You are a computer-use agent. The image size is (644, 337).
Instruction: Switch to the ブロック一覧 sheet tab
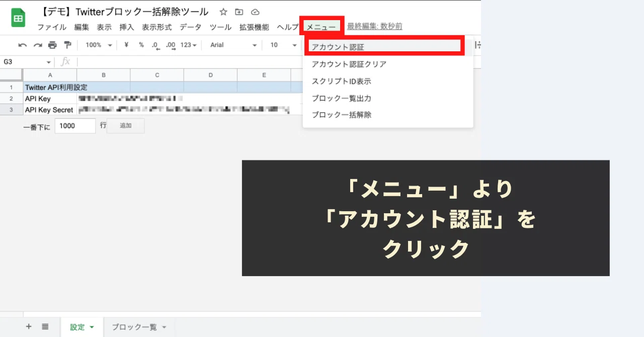pos(139,327)
